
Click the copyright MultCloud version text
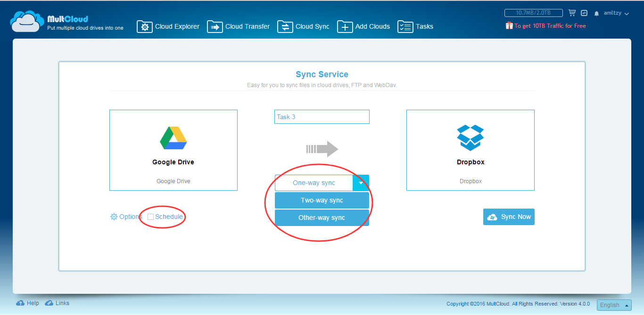click(x=518, y=304)
